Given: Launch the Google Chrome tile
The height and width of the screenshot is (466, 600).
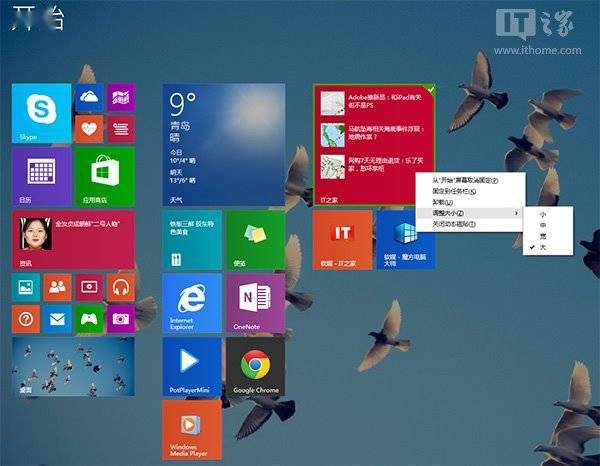Looking at the screenshot, I should pyautogui.click(x=256, y=367).
